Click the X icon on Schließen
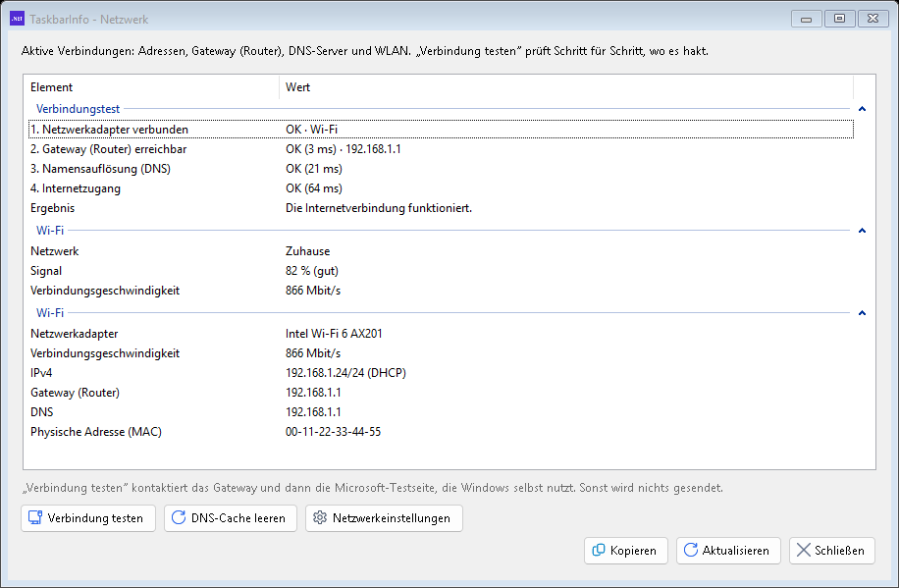This screenshot has height=588, width=899. point(804,550)
